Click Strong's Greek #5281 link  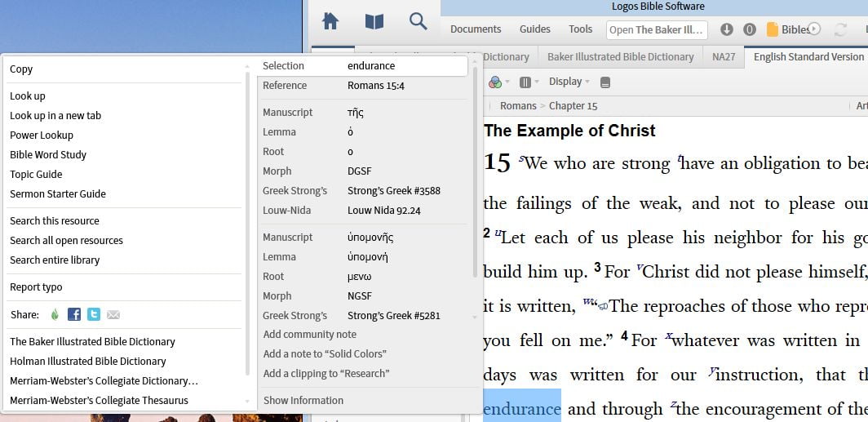[393, 315]
